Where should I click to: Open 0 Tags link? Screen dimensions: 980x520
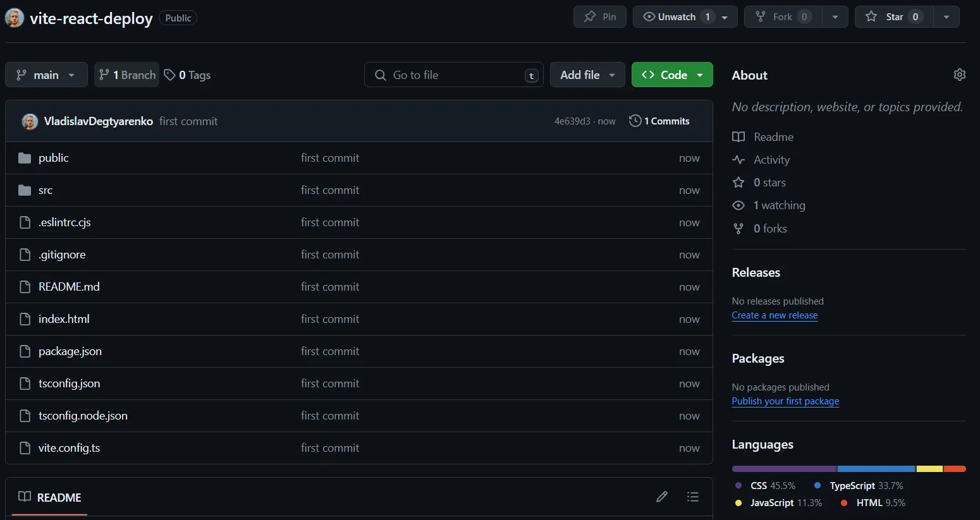[x=187, y=75]
